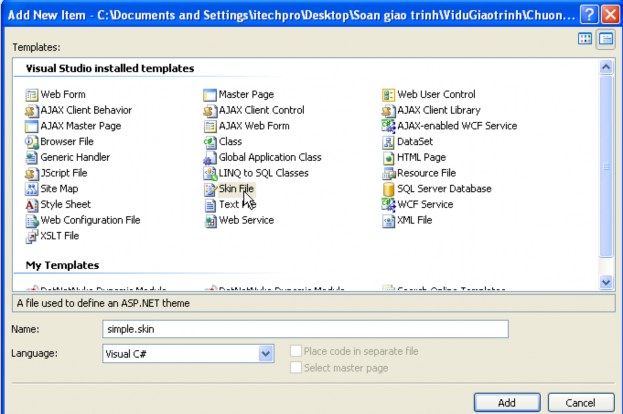The image size is (623, 414).
Task: Choose the LINQ to SQL Classes icon
Action: 210,173
